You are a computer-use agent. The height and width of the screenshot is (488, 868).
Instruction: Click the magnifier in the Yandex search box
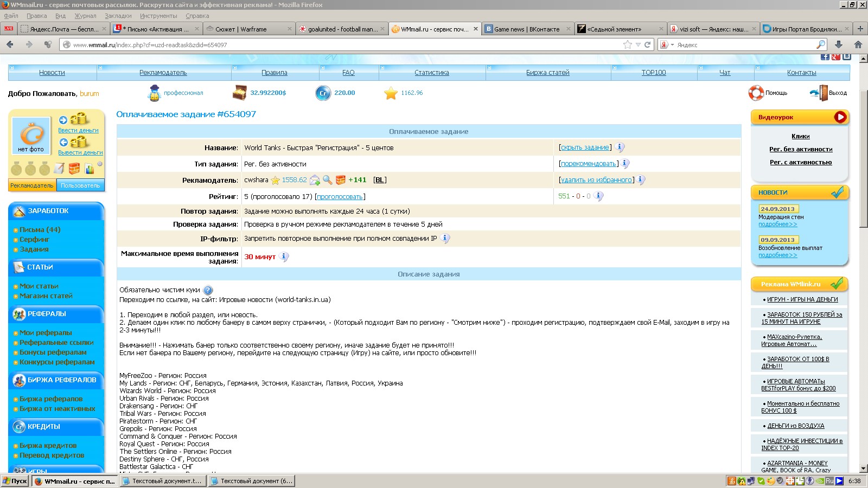[x=821, y=44]
